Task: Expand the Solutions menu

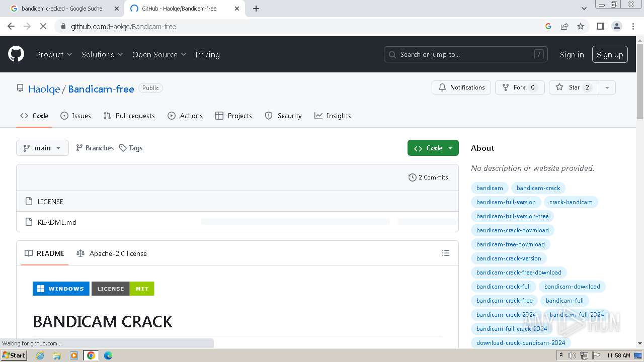Action: (102, 54)
